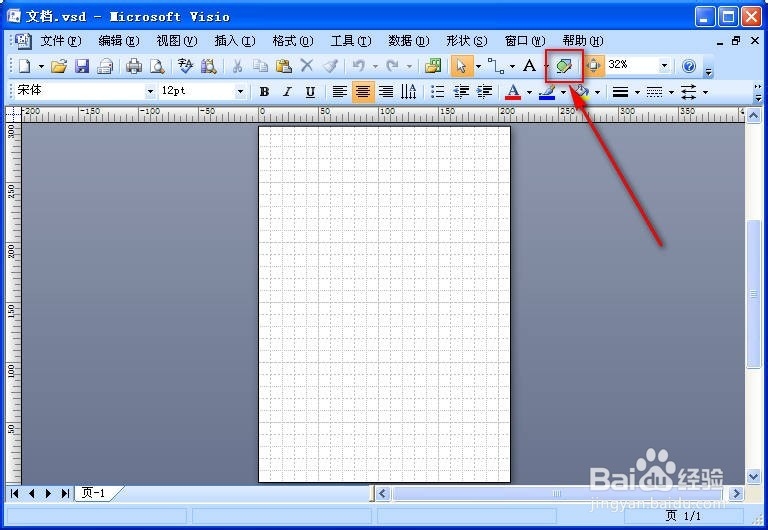
Task: Align text right
Action: [x=386, y=92]
